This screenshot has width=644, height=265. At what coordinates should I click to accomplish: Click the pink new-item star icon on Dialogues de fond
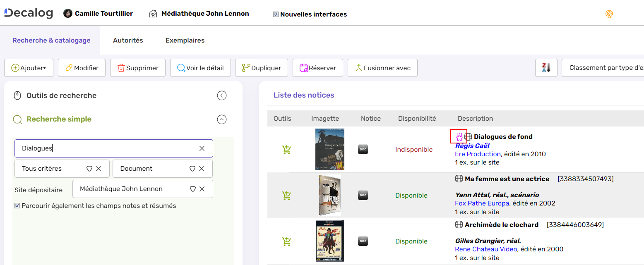[x=459, y=136]
